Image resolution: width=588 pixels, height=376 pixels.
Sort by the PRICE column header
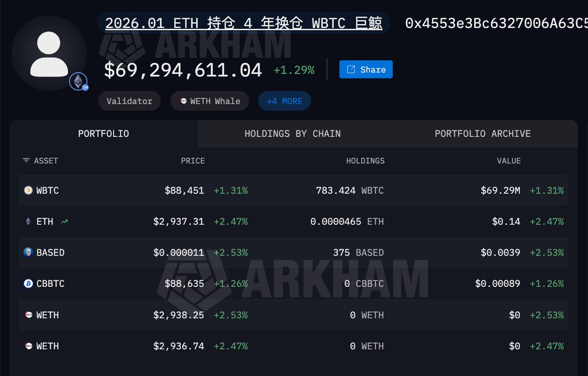pos(193,161)
